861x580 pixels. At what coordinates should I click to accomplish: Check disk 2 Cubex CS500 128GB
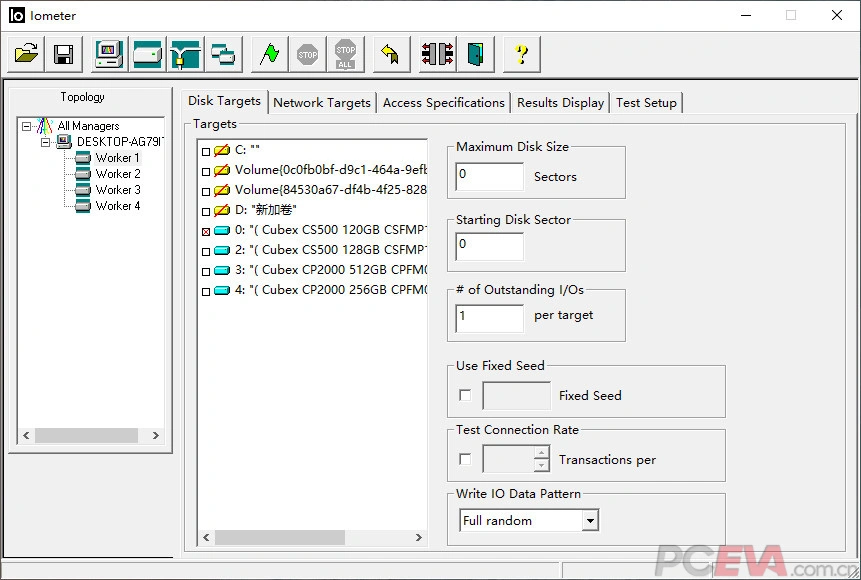tap(206, 252)
